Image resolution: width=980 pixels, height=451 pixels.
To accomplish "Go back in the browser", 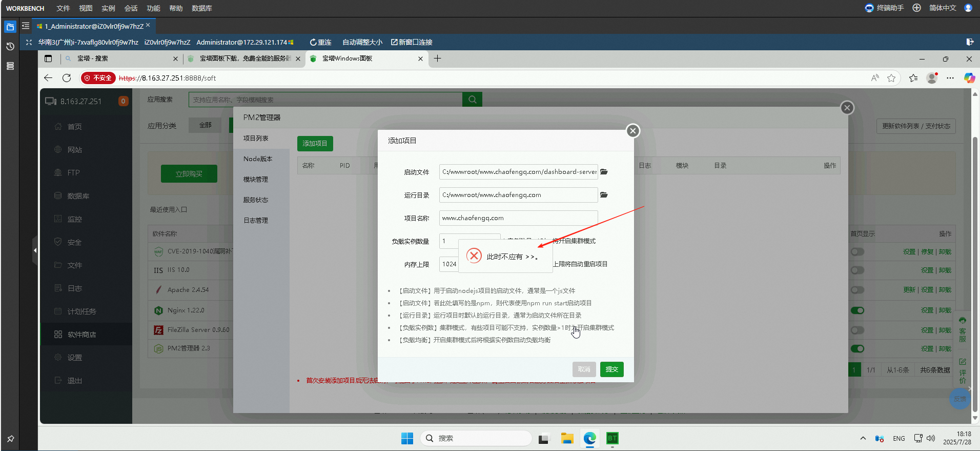I will click(48, 78).
